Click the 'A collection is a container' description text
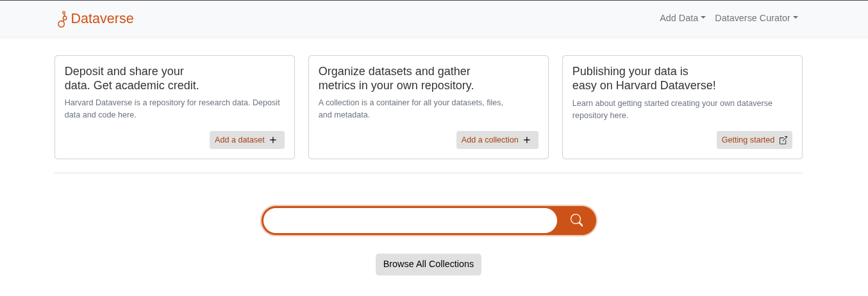This screenshot has width=868, height=296. (x=410, y=109)
